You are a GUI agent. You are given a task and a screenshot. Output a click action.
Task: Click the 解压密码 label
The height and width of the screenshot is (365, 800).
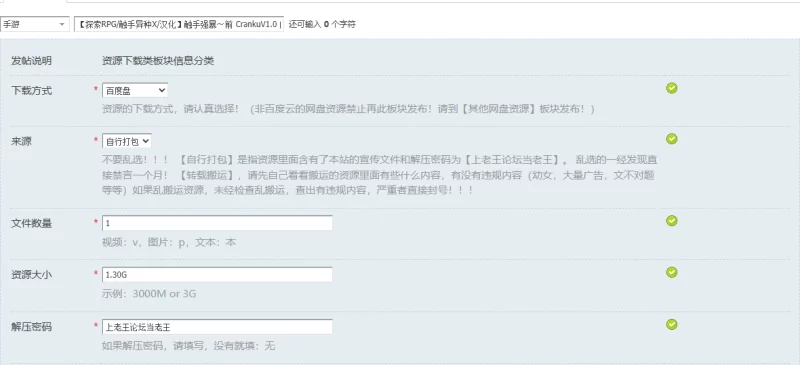(32, 327)
